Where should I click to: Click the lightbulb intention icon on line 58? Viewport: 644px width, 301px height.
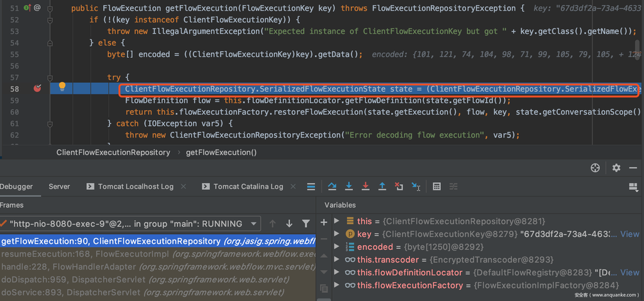click(62, 87)
